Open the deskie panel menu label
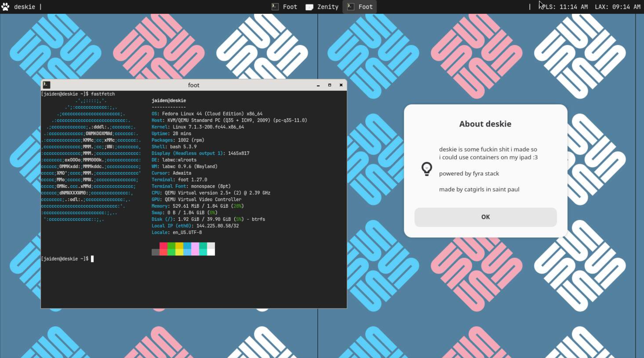The width and height of the screenshot is (644, 358). pyautogui.click(x=25, y=7)
